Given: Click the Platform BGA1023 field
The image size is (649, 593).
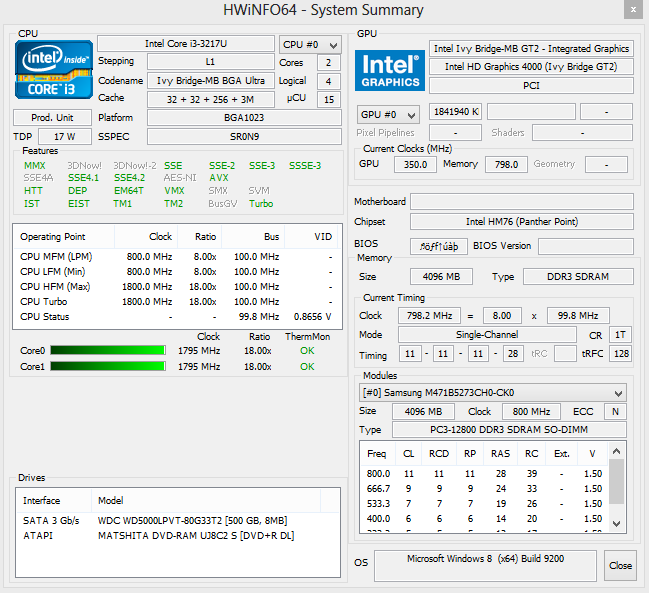Looking at the screenshot, I should click(244, 118).
